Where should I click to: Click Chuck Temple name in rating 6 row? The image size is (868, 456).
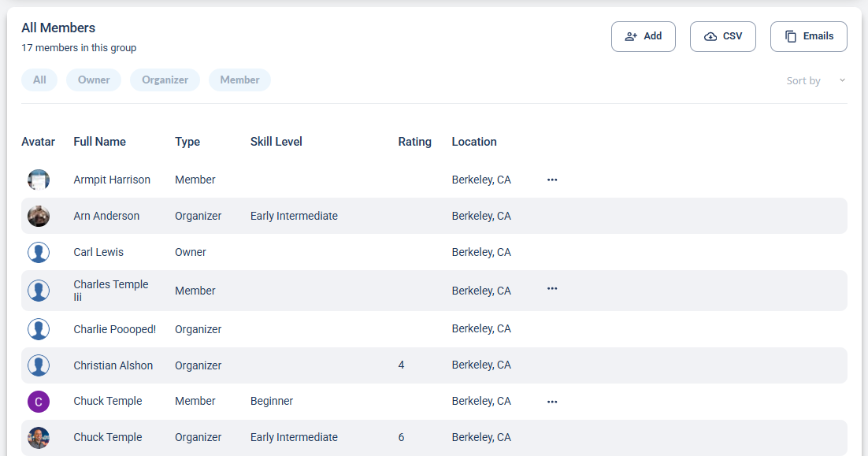pyautogui.click(x=108, y=437)
